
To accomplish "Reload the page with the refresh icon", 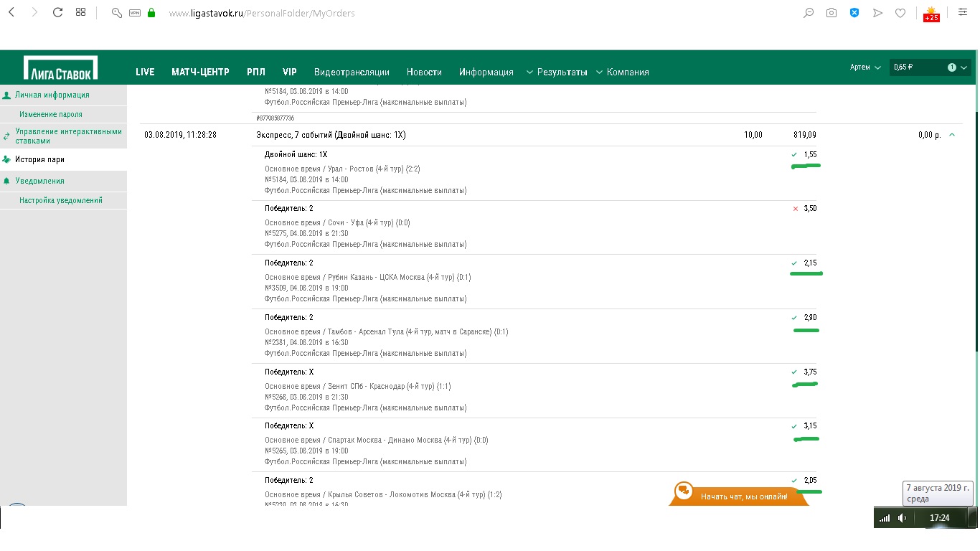I will pyautogui.click(x=58, y=13).
